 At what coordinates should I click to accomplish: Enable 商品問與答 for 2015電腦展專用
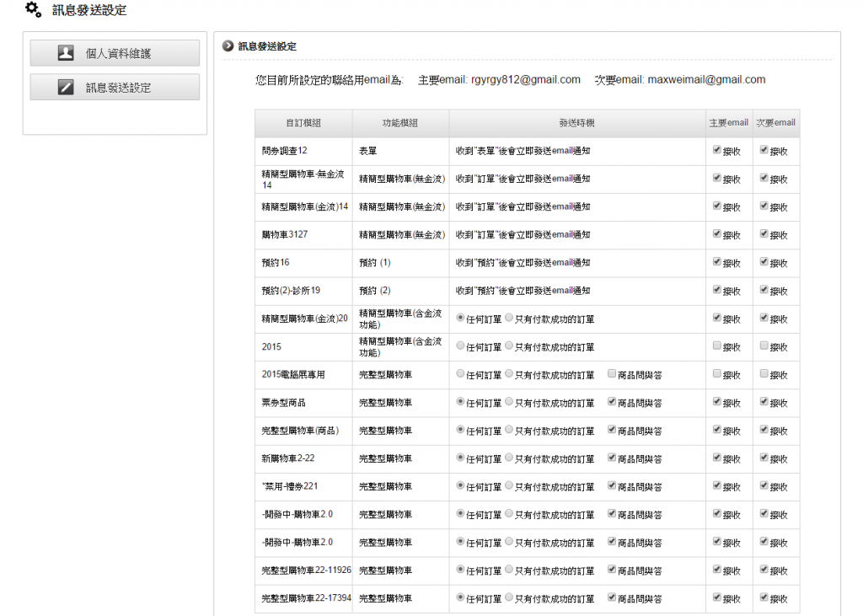(x=612, y=373)
